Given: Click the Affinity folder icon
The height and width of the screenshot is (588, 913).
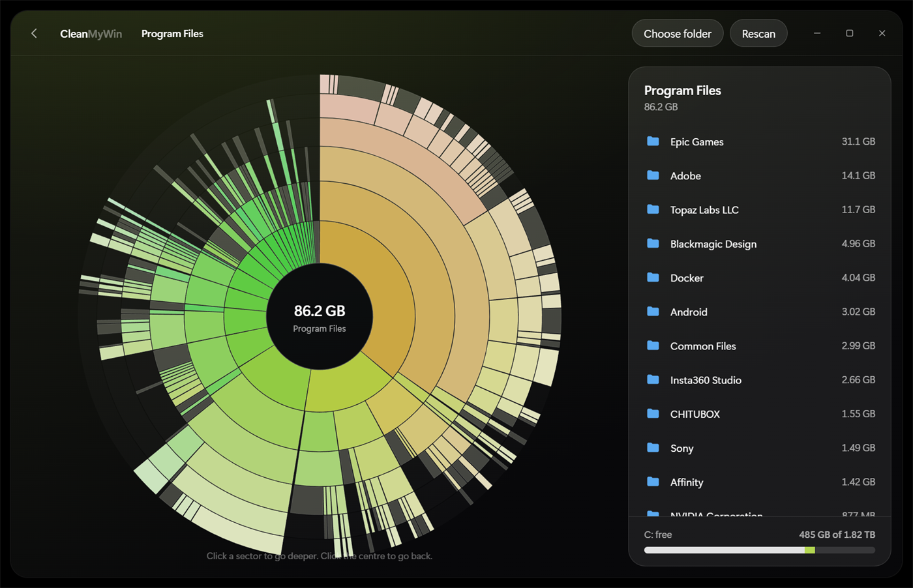Looking at the screenshot, I should click(x=653, y=482).
